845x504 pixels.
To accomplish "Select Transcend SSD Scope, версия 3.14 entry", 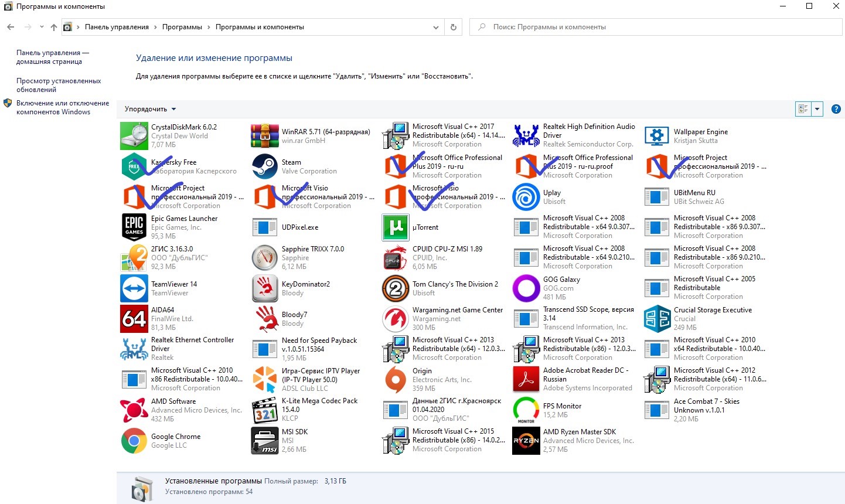I will tap(574, 319).
